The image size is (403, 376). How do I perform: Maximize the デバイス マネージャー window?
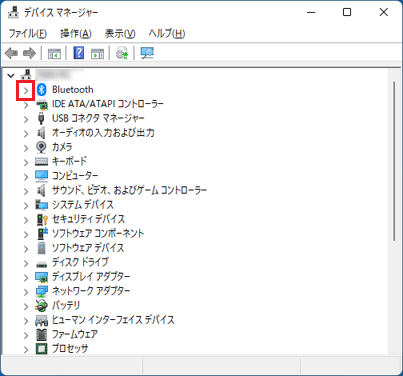tap(347, 12)
